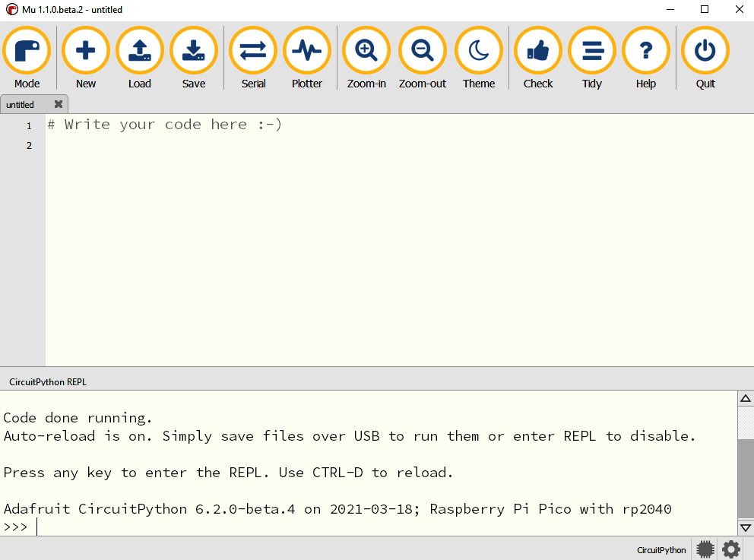The height and width of the screenshot is (560, 754).
Task: Open the device chip icon in status bar
Action: click(705, 549)
